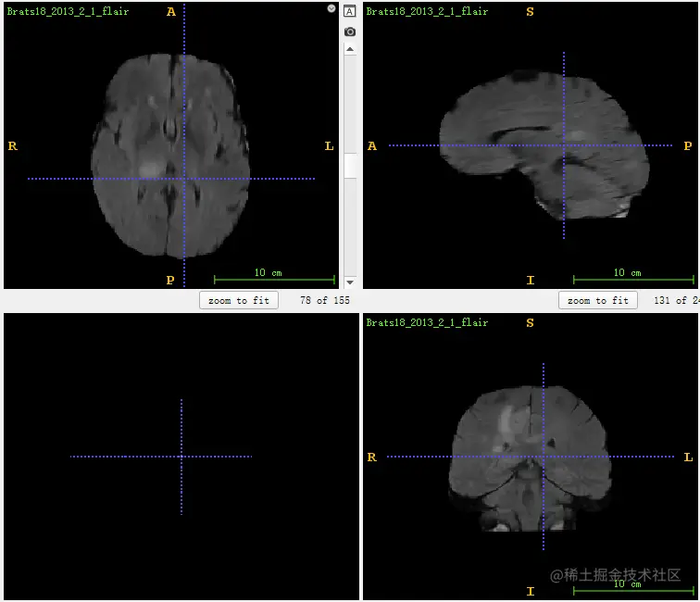This screenshot has width=700, height=602.
Task: Click the 'P' orientation marker in sagittal view
Action: coord(688,146)
